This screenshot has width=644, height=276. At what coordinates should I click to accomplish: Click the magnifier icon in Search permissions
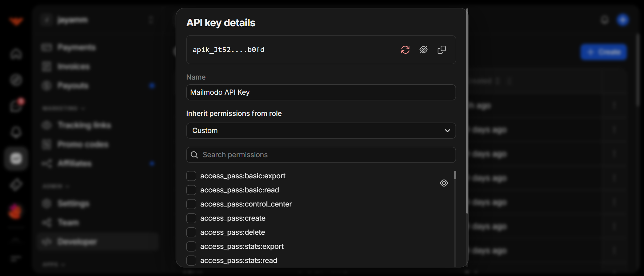pos(194,155)
